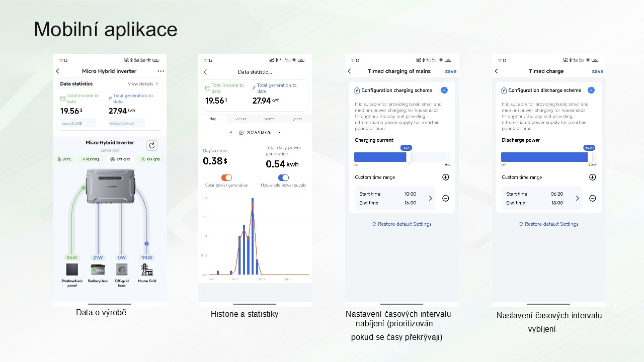Tap Total income icon on inverter home screen

[x=62, y=99]
